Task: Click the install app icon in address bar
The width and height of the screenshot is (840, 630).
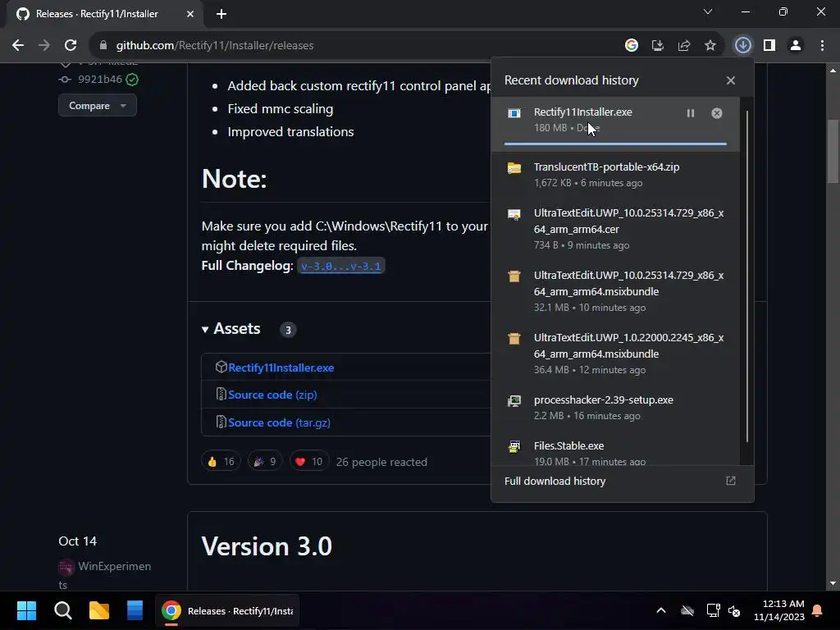Action: point(657,45)
